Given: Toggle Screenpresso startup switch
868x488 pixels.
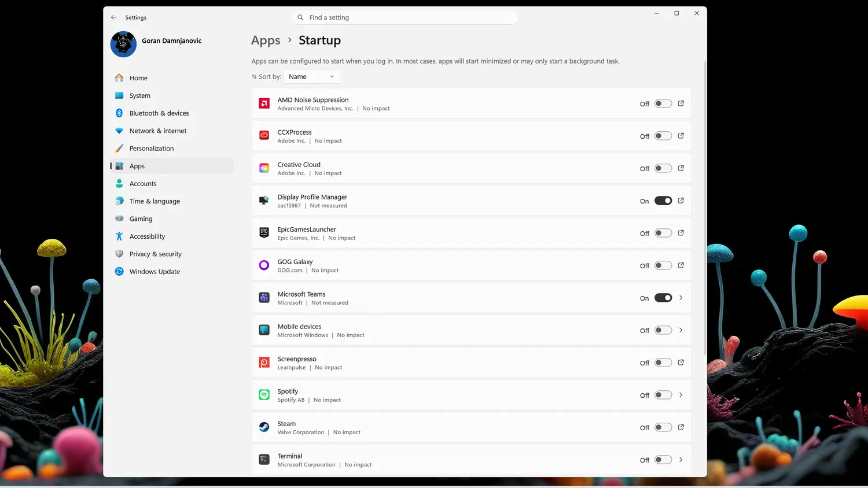Looking at the screenshot, I should [663, 363].
